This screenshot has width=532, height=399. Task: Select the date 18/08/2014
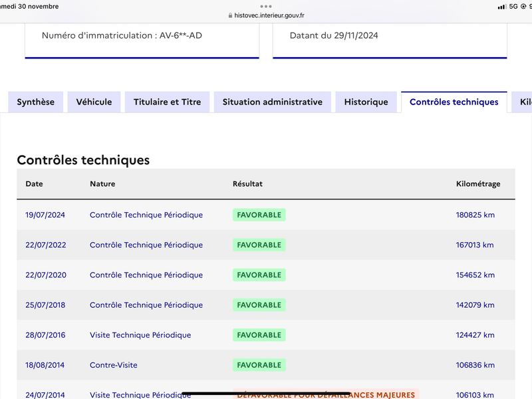click(45, 365)
